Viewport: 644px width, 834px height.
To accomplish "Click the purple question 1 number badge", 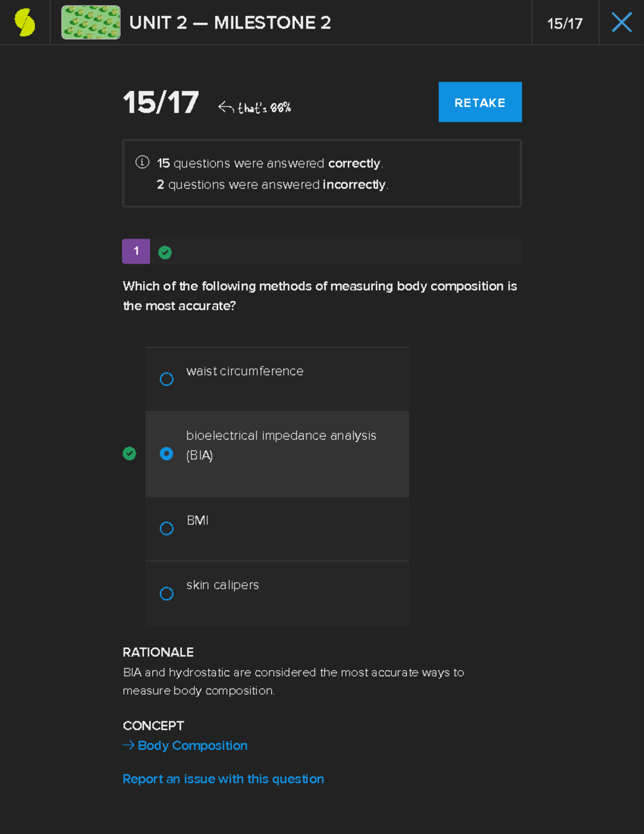I will 136,251.
